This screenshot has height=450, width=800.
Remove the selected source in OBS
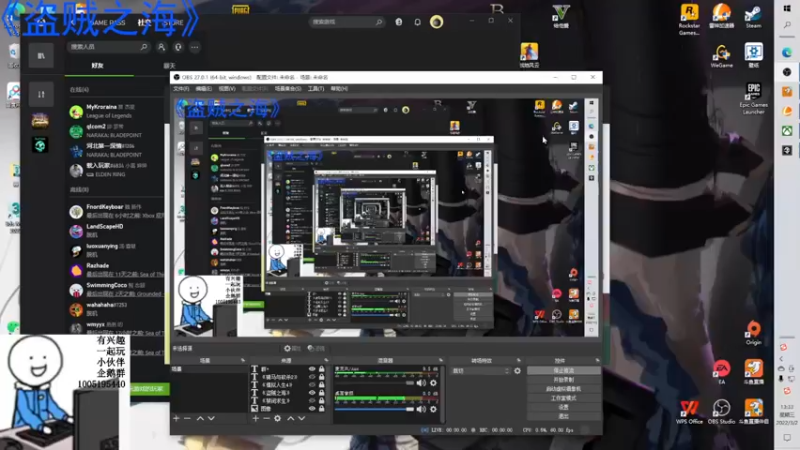(x=266, y=418)
